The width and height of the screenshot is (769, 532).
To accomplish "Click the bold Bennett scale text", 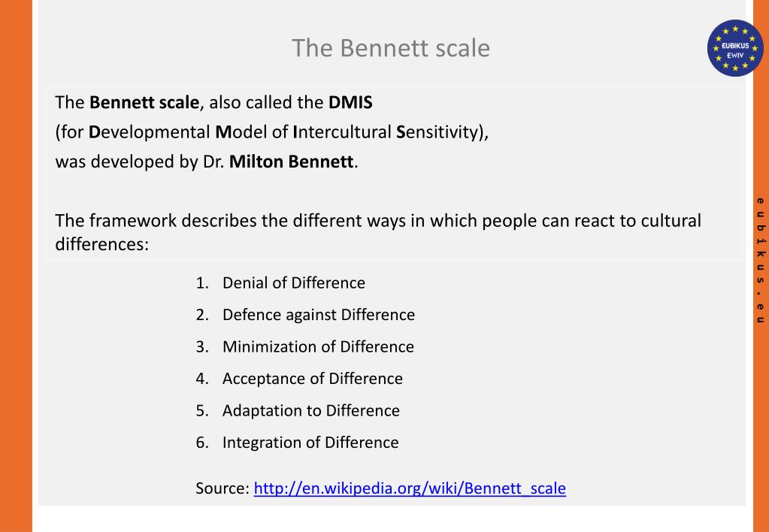I will point(144,102).
